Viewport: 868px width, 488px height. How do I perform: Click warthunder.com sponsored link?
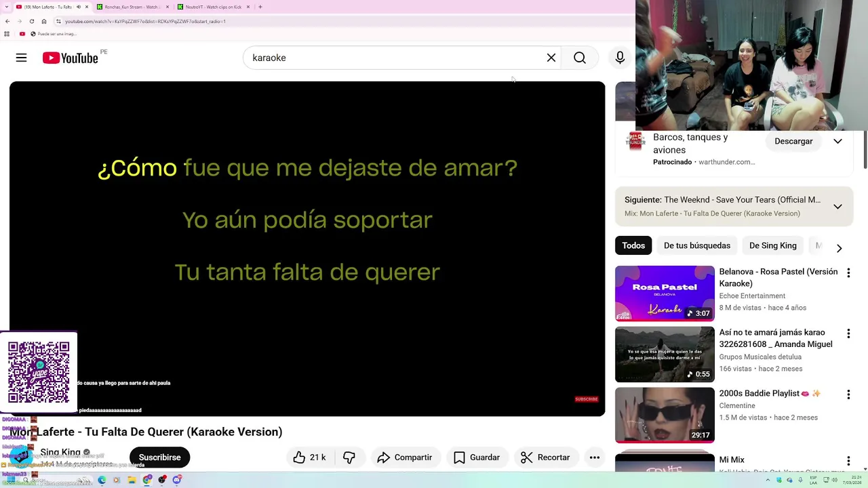pos(726,162)
